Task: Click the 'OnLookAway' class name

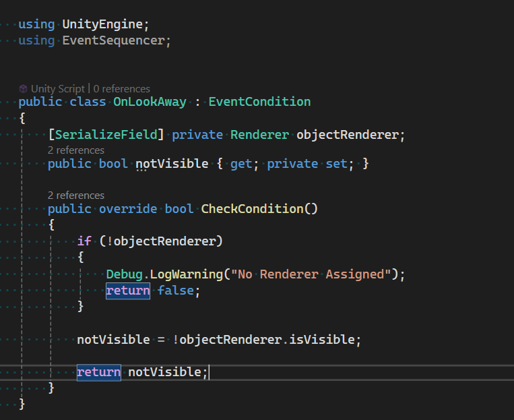Action: coord(150,102)
